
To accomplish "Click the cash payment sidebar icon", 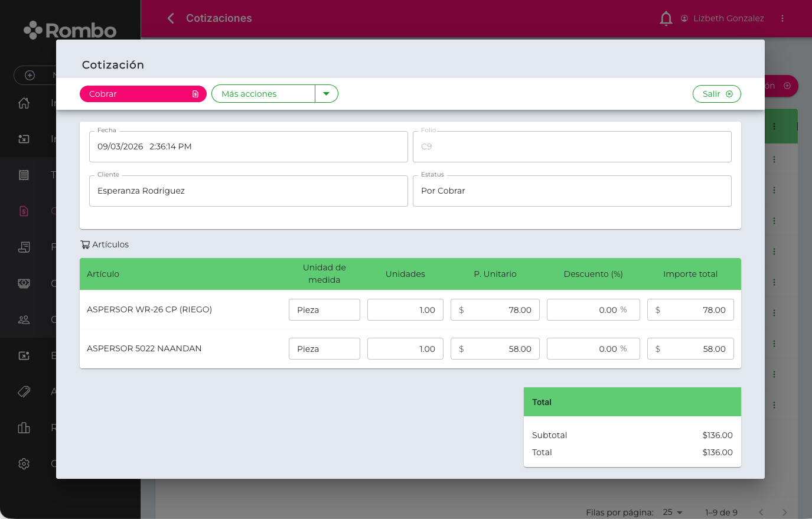I will point(24,283).
